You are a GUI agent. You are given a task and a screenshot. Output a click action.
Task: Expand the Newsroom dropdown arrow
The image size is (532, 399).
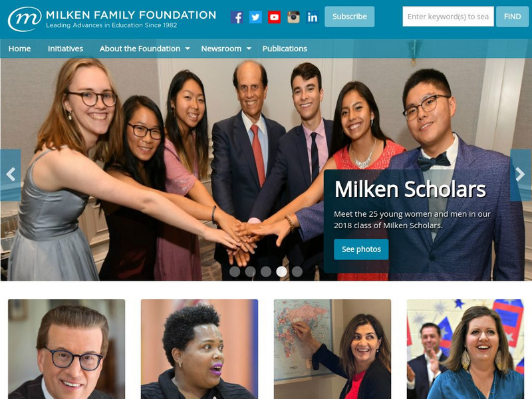click(249, 49)
